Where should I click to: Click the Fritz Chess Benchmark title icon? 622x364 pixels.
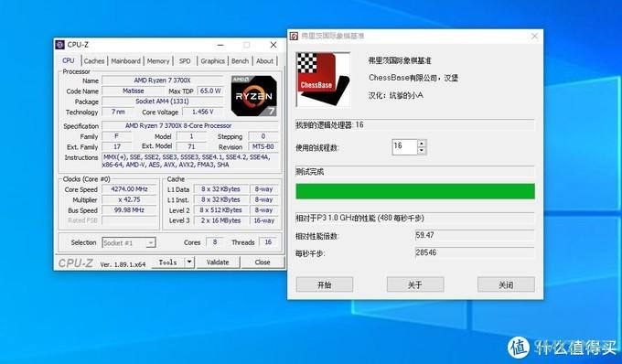point(294,36)
